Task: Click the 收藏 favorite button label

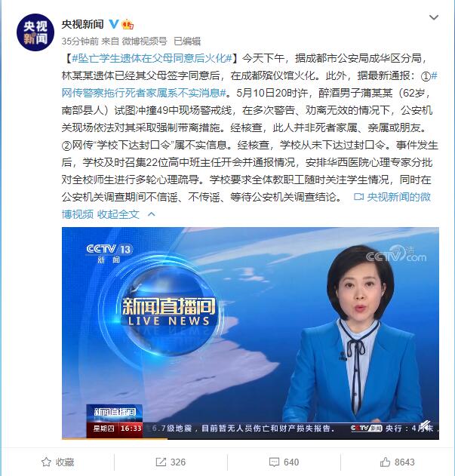Action: click(x=65, y=462)
